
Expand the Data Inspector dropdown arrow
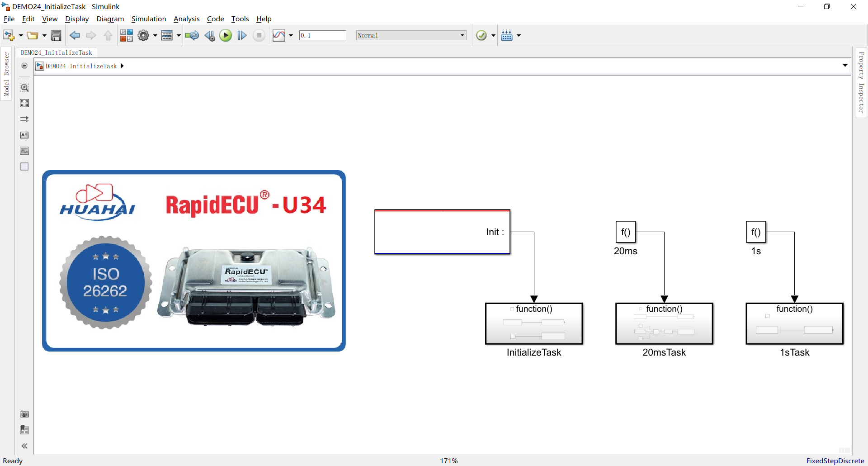pos(291,35)
